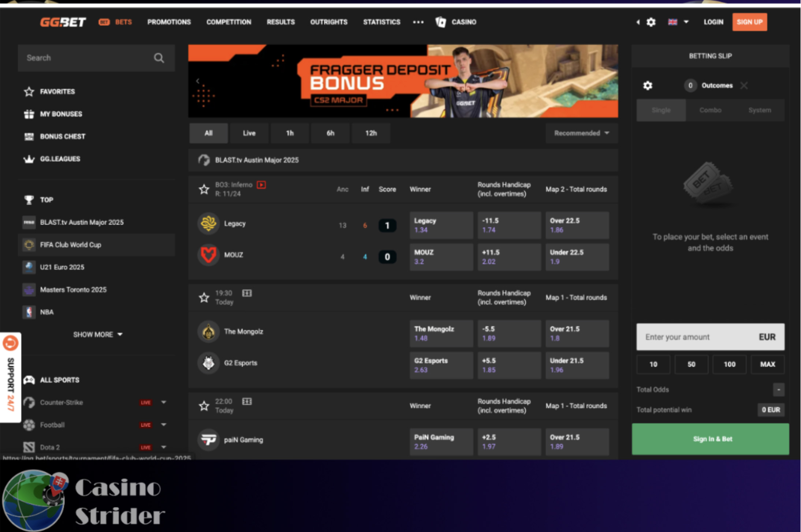
Task: Set stake with the MAX button
Action: tap(767, 364)
